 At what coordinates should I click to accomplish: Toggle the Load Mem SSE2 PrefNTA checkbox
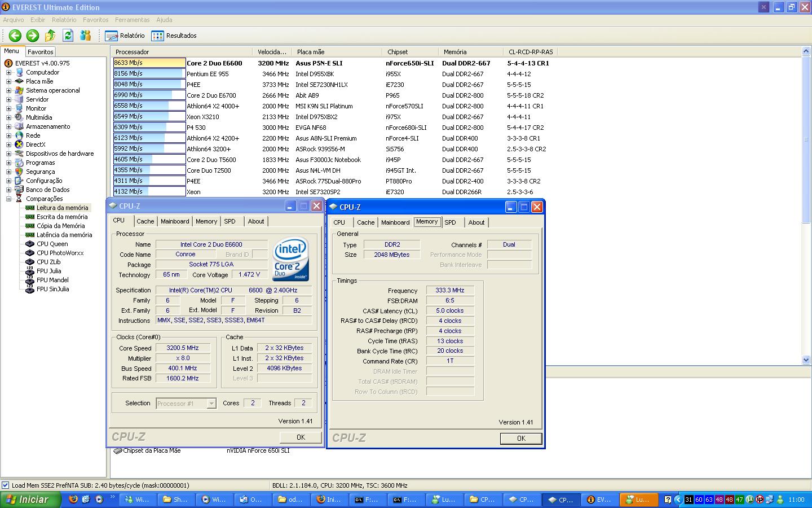(6, 485)
